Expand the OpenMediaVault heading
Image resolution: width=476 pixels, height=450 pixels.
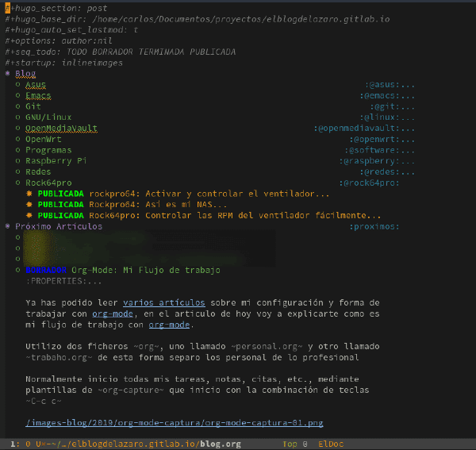61,129
